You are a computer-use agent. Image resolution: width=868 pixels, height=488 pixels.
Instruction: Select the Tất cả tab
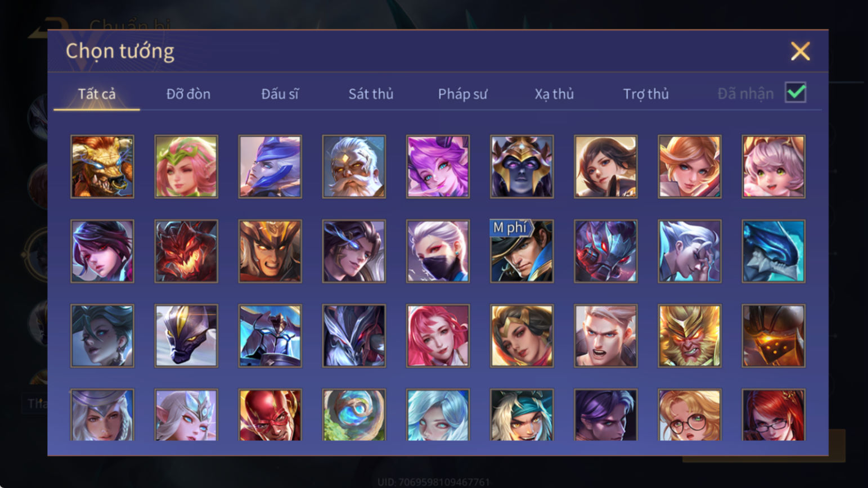coord(97,94)
